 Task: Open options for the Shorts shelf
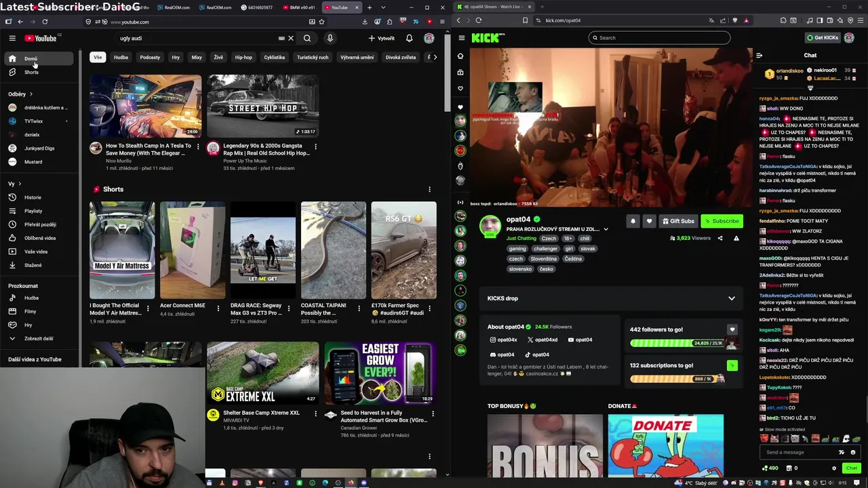tap(429, 189)
